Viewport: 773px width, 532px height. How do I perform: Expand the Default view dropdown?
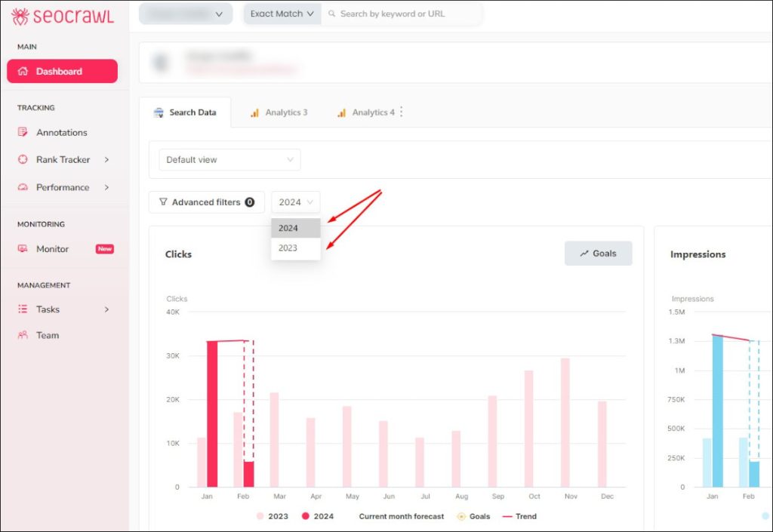(x=229, y=159)
